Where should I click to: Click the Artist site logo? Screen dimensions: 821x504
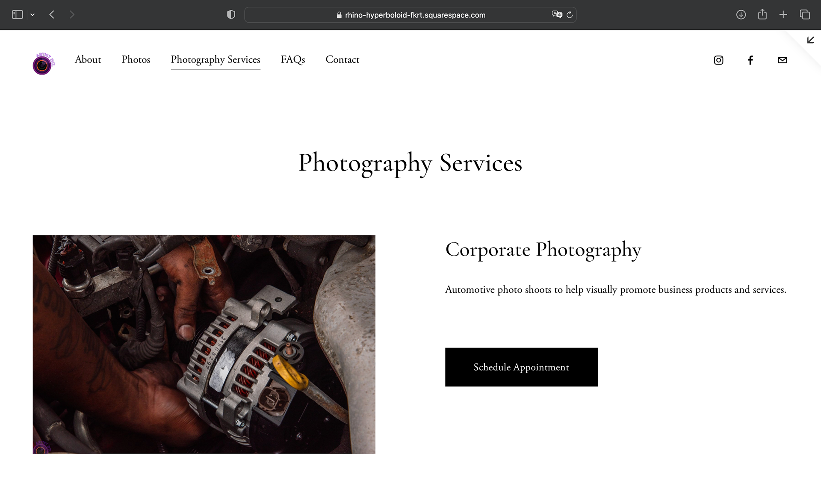(44, 63)
